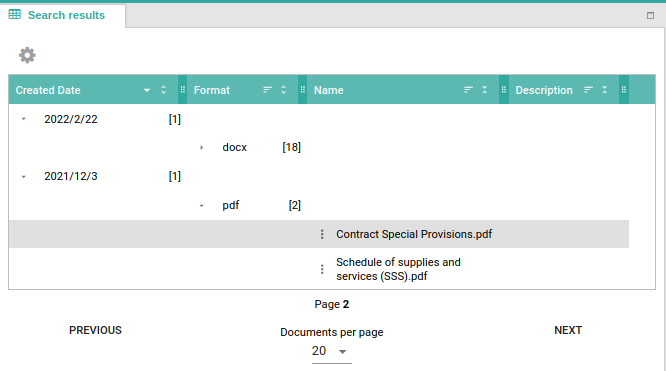Click the Description column header label
This screenshot has height=371, width=666.
click(544, 90)
